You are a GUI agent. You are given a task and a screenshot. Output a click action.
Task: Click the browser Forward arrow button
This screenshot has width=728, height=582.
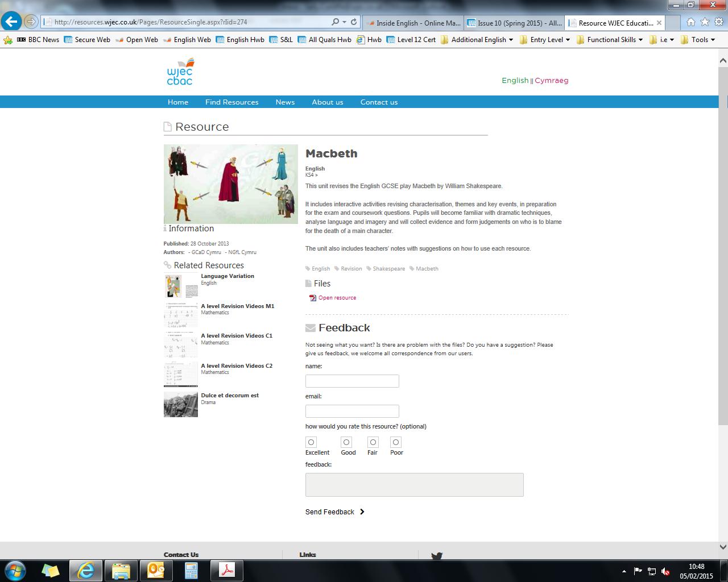[31, 22]
